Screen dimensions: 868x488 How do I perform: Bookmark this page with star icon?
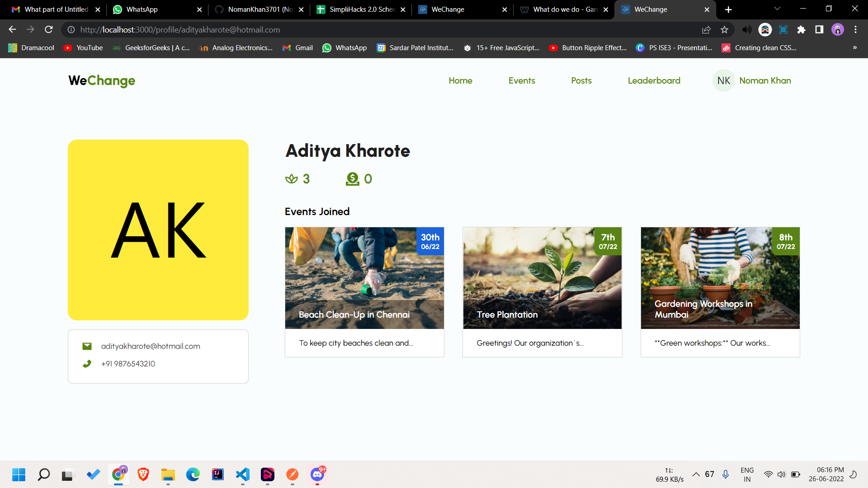pyautogui.click(x=725, y=30)
